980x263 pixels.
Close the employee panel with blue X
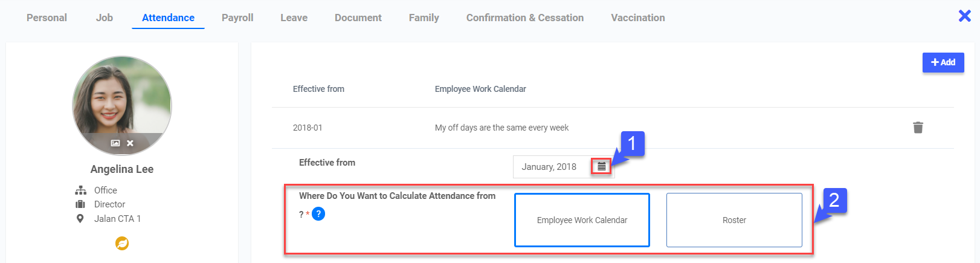click(x=964, y=16)
